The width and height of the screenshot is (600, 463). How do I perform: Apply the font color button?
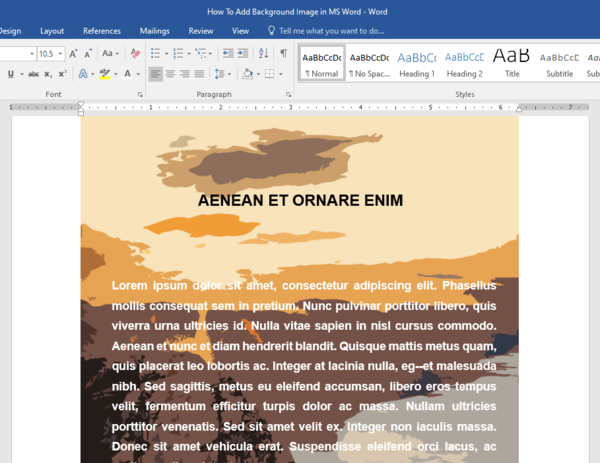click(127, 74)
